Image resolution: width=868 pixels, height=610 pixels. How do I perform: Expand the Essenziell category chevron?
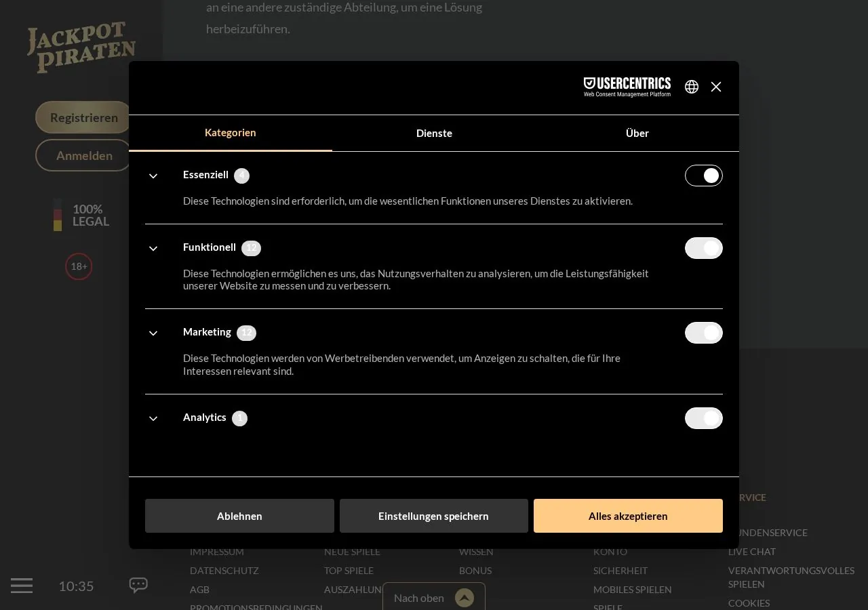[153, 176]
